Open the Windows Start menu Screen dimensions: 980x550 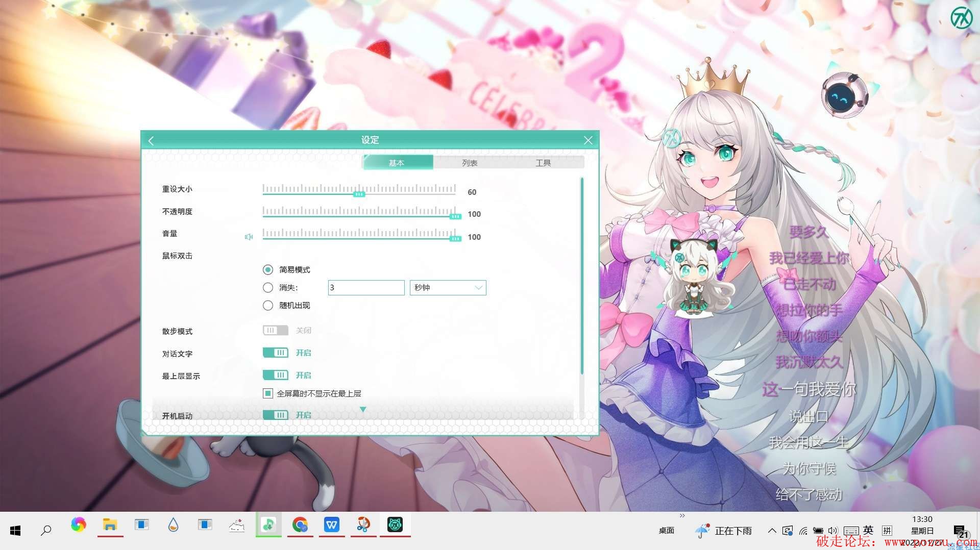pos(15,531)
